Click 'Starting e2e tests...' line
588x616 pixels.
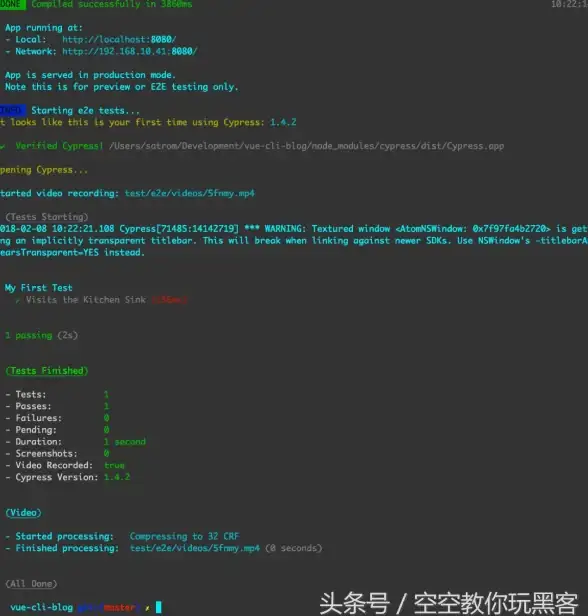click(85, 110)
